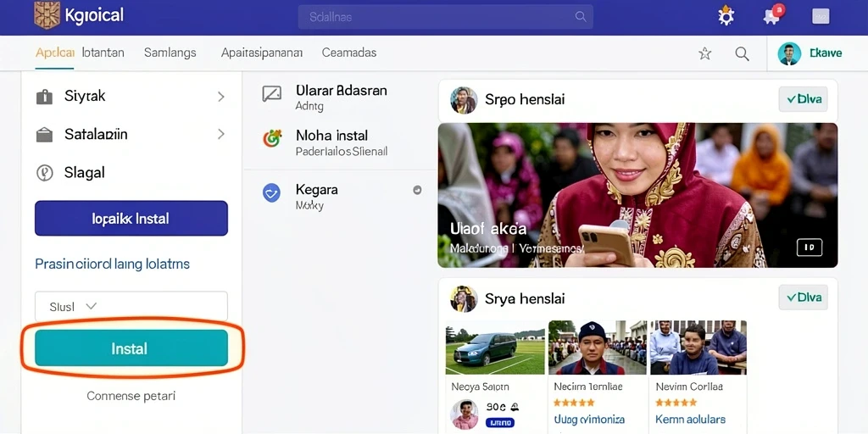This screenshot has width=868, height=434.
Task: Expand the Siyrak chevron
Action: [221, 97]
